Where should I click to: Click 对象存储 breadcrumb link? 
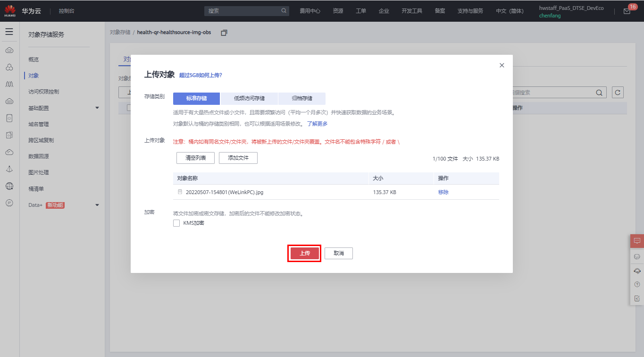tap(120, 32)
